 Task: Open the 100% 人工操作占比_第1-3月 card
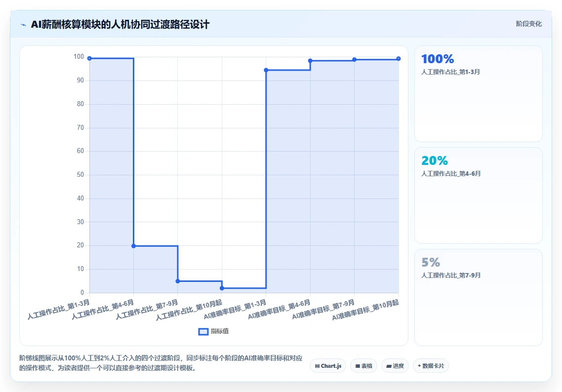pyautogui.click(x=479, y=94)
